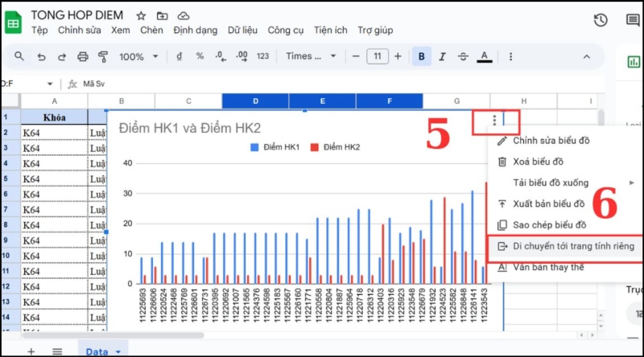Open toolbar more options three dots
Viewport: 644px width, 357px height.
pyautogui.click(x=510, y=56)
